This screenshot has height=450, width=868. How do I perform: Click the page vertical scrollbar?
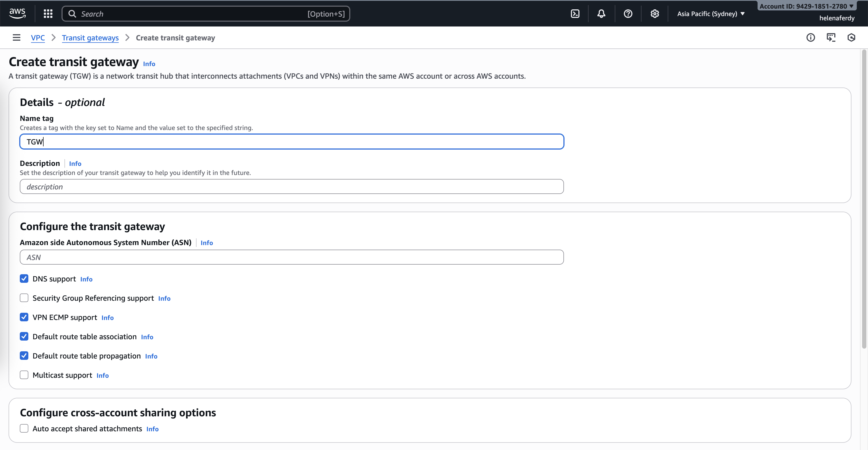tap(864, 199)
